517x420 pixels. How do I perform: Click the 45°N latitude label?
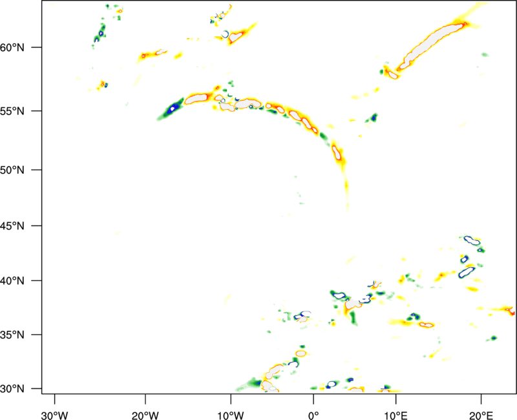pos(12,226)
